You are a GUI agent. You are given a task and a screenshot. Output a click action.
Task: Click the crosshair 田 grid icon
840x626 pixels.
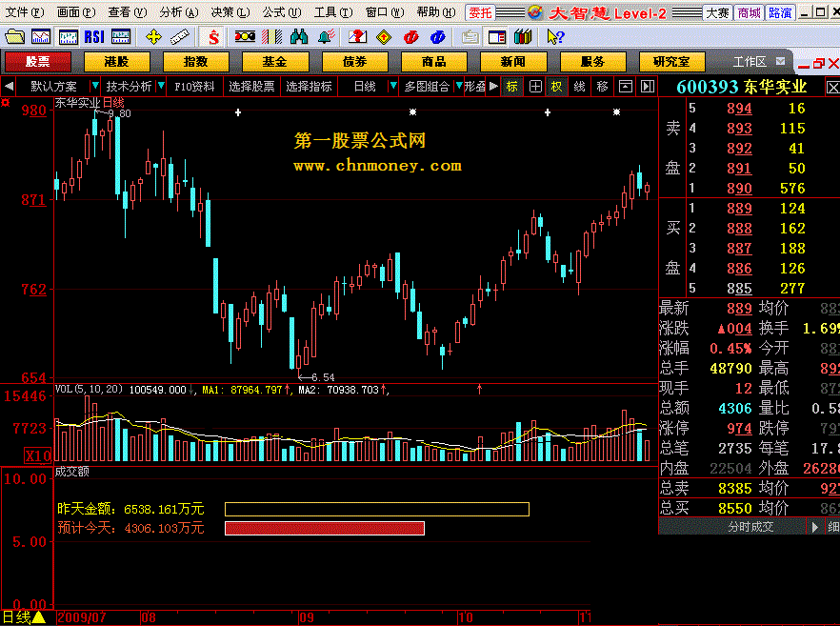[535, 87]
